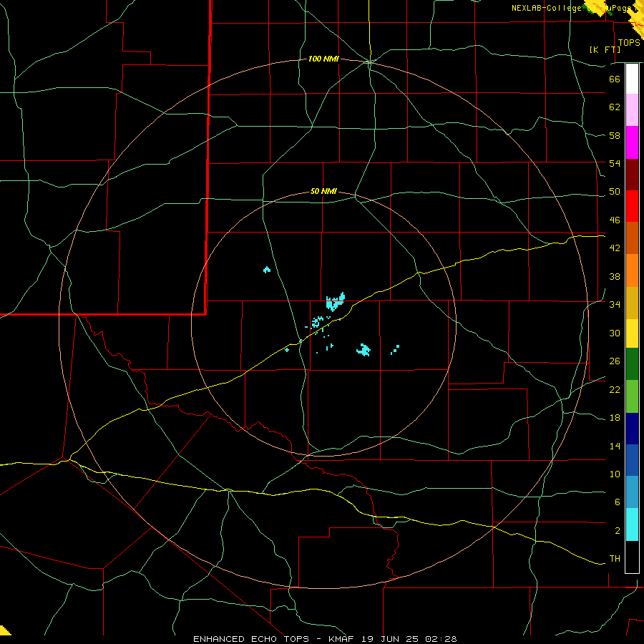
Task: Click the light green legend band
Action: pyautogui.click(x=632, y=396)
